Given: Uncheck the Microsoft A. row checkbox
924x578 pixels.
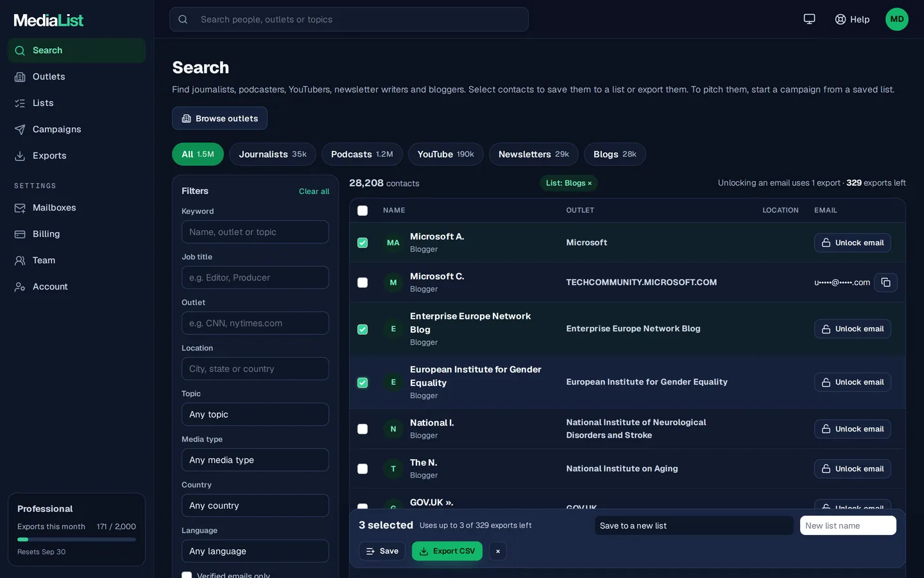Looking at the screenshot, I should [363, 243].
